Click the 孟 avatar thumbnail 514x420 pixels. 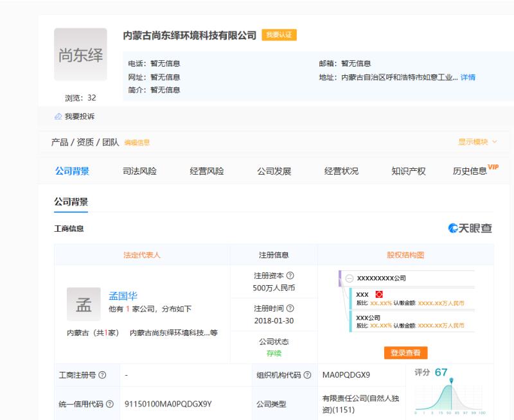coord(84,304)
